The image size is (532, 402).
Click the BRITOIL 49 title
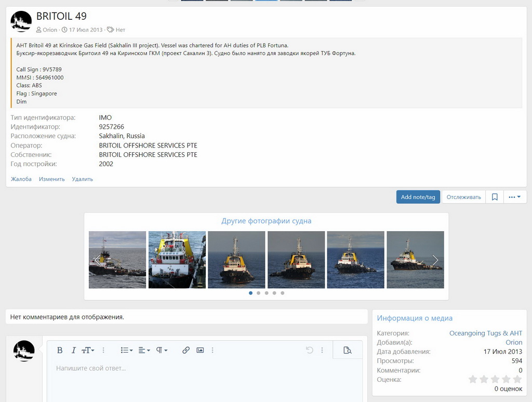pos(61,16)
